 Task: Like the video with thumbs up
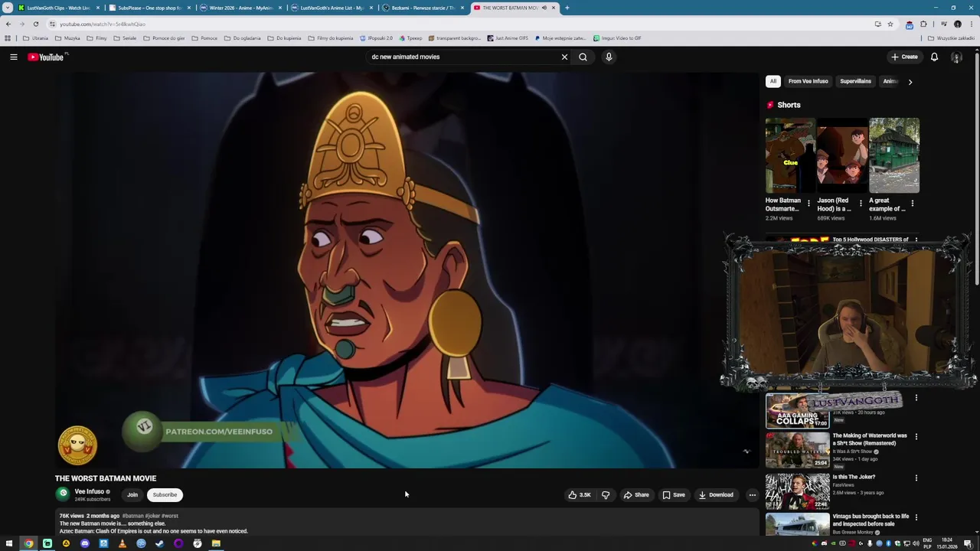pyautogui.click(x=579, y=494)
